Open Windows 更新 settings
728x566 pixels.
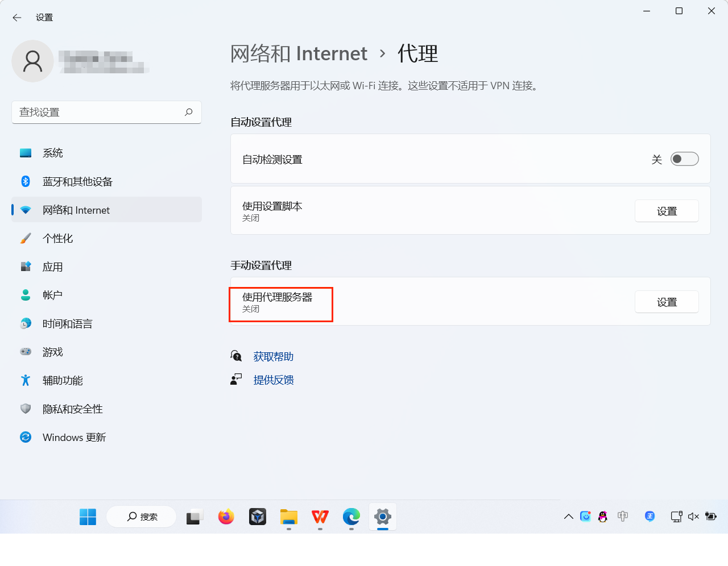point(106,437)
